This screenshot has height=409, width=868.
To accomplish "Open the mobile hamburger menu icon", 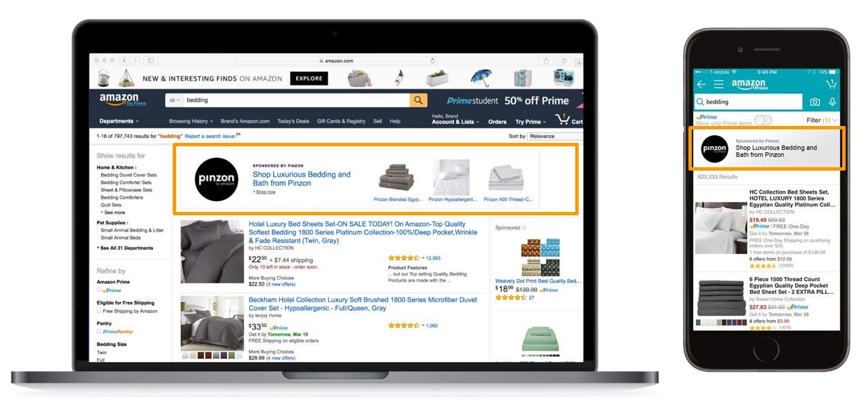I will [x=719, y=84].
